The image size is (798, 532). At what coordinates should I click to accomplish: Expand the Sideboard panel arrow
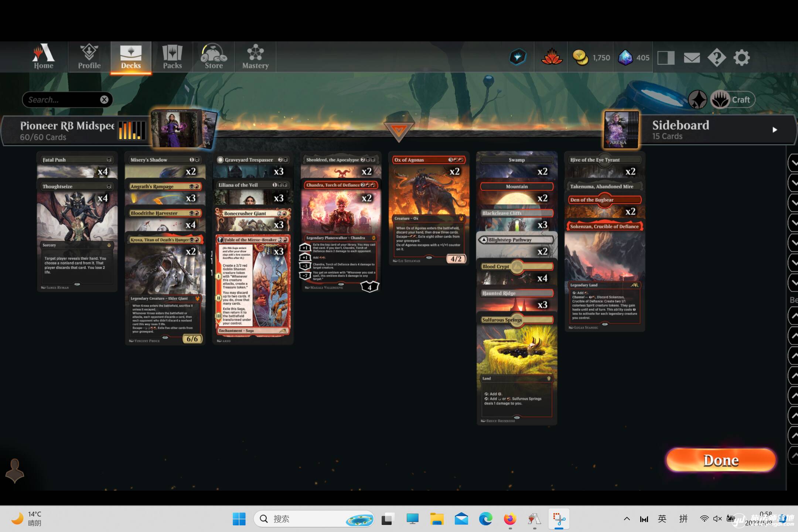click(x=775, y=130)
